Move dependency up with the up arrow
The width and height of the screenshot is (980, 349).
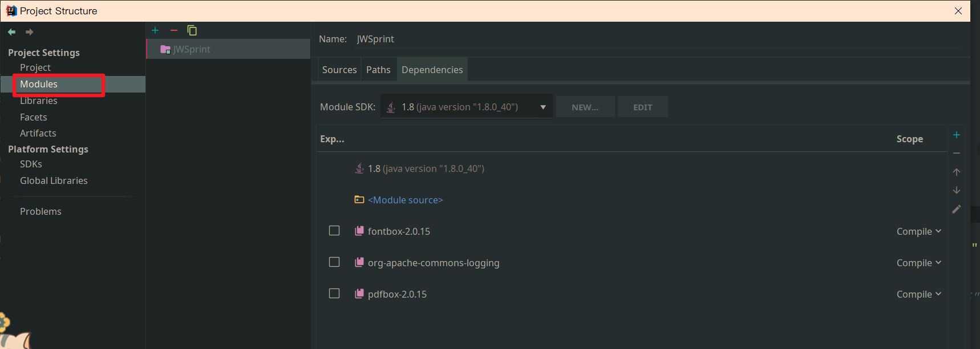pyautogui.click(x=957, y=172)
